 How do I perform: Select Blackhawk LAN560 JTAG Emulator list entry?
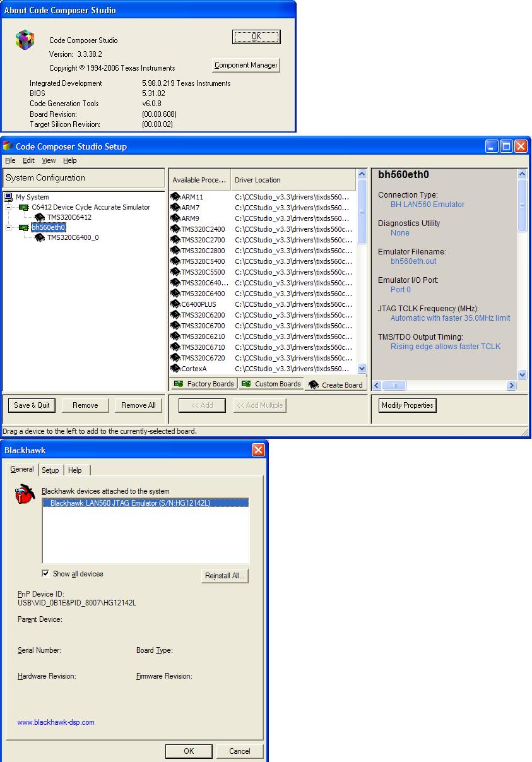[146, 503]
